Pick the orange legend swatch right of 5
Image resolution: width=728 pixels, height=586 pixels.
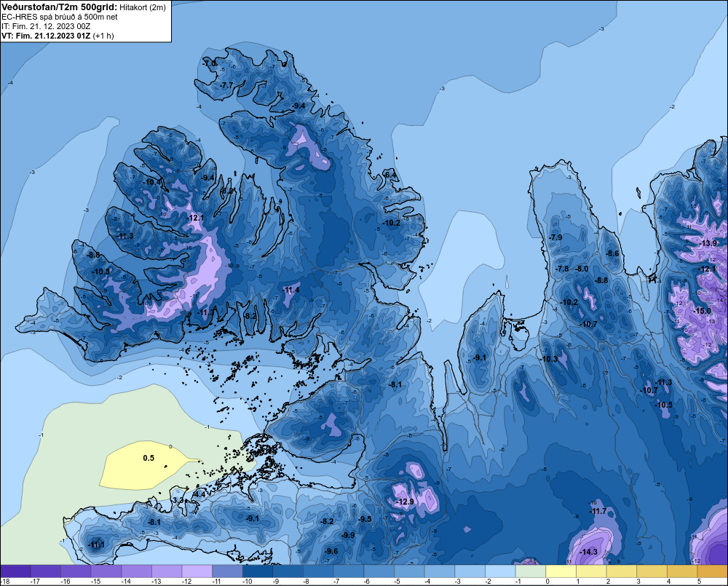(713, 571)
